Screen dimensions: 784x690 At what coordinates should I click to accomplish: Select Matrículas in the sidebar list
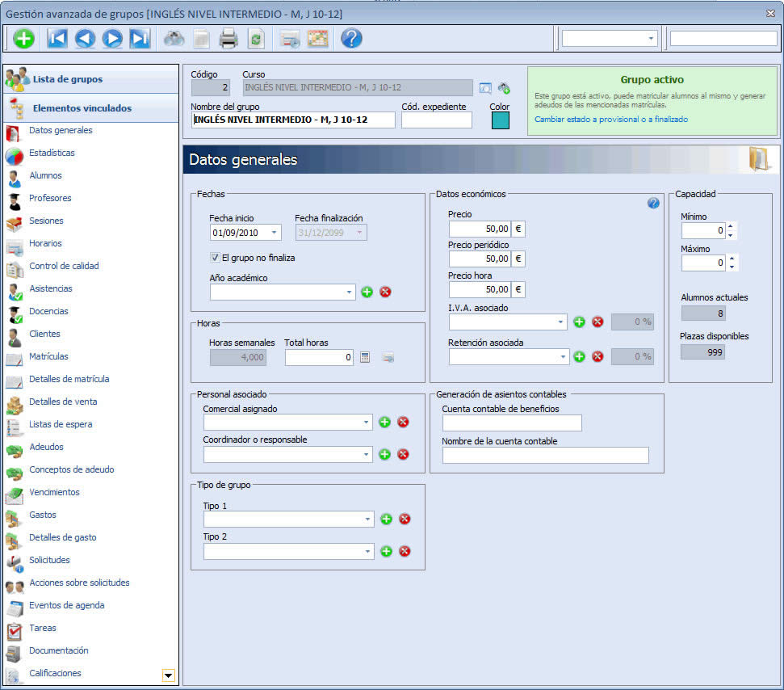(48, 356)
